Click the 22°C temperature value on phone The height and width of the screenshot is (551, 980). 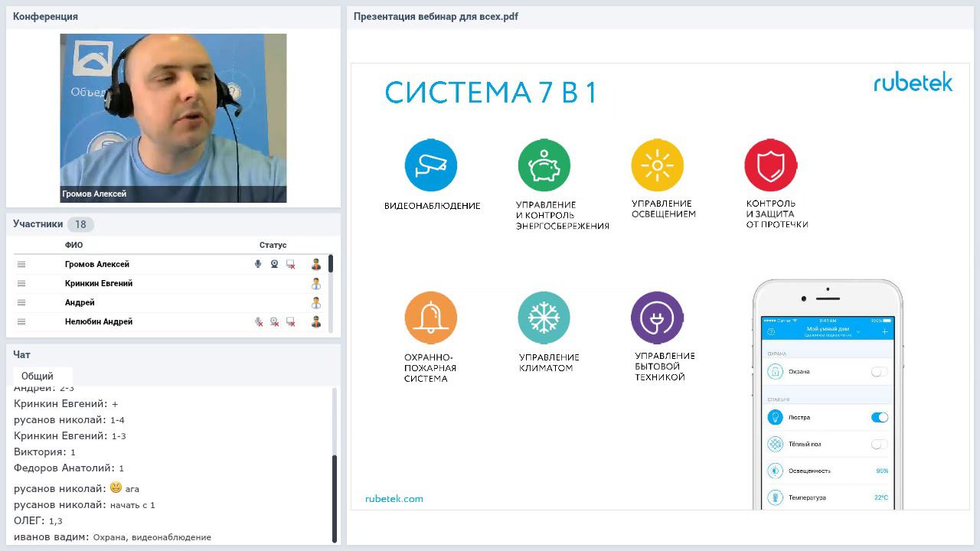[881, 497]
